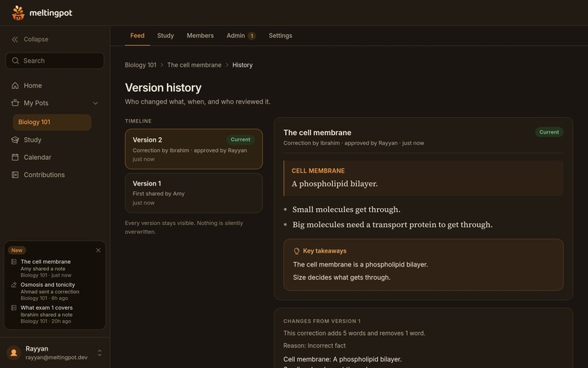Click the Version history heading
588x368 pixels.
163,88
